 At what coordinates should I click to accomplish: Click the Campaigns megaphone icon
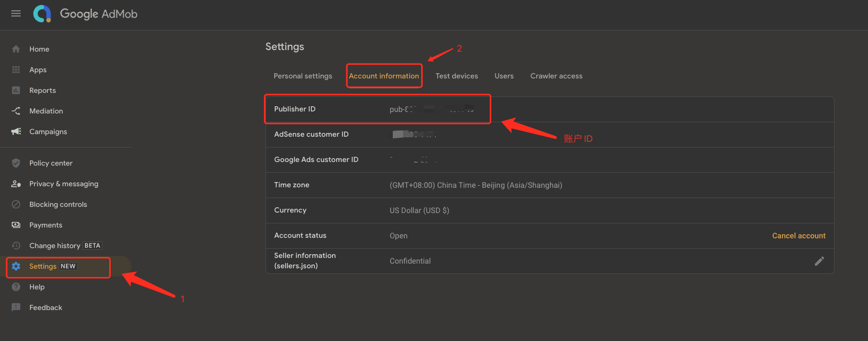(16, 132)
